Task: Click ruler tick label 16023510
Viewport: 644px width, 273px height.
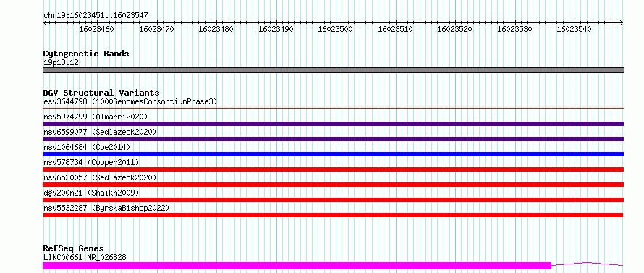Action: (395, 29)
